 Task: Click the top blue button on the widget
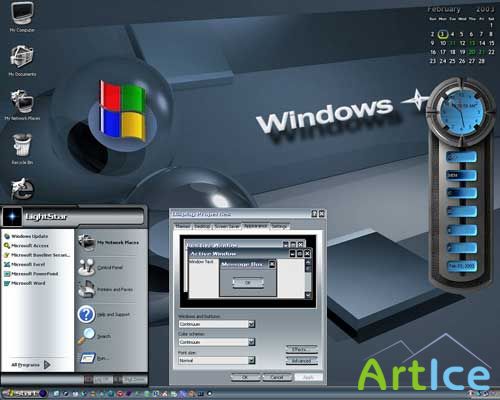pyautogui.click(x=462, y=156)
